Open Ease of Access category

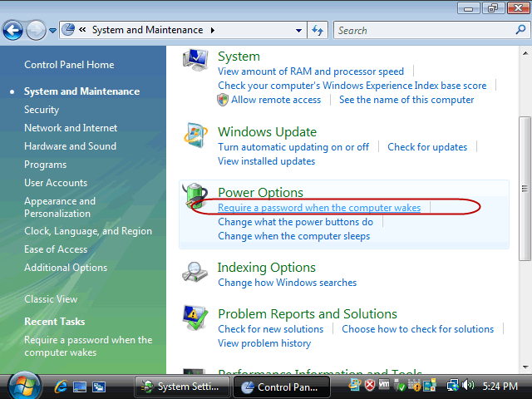[x=56, y=249]
